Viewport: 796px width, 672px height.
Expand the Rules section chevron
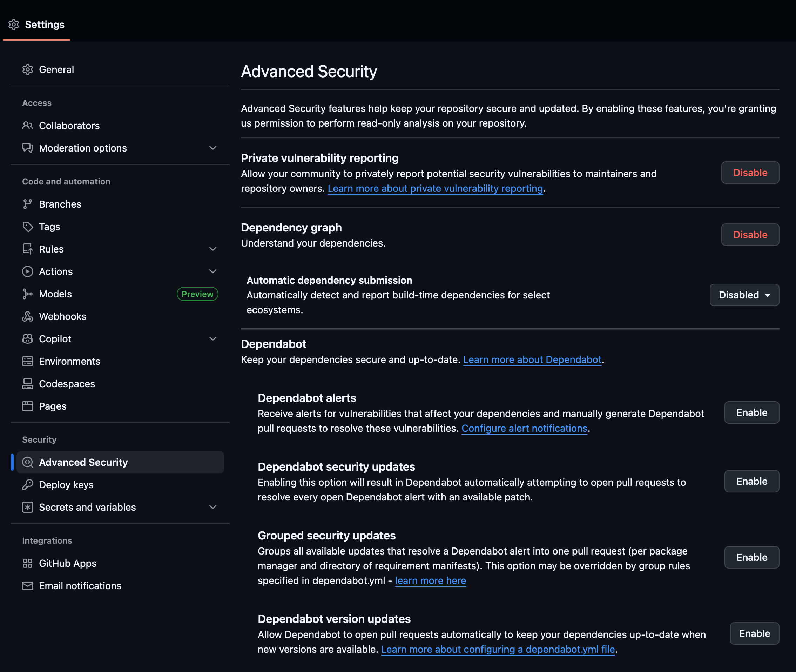click(x=213, y=249)
